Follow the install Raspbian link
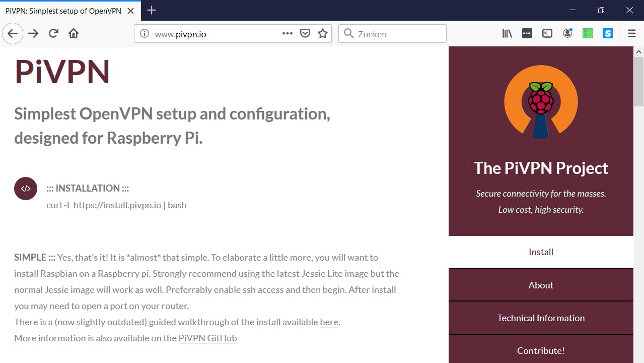Viewport: 644px width, 363px height. [46, 274]
